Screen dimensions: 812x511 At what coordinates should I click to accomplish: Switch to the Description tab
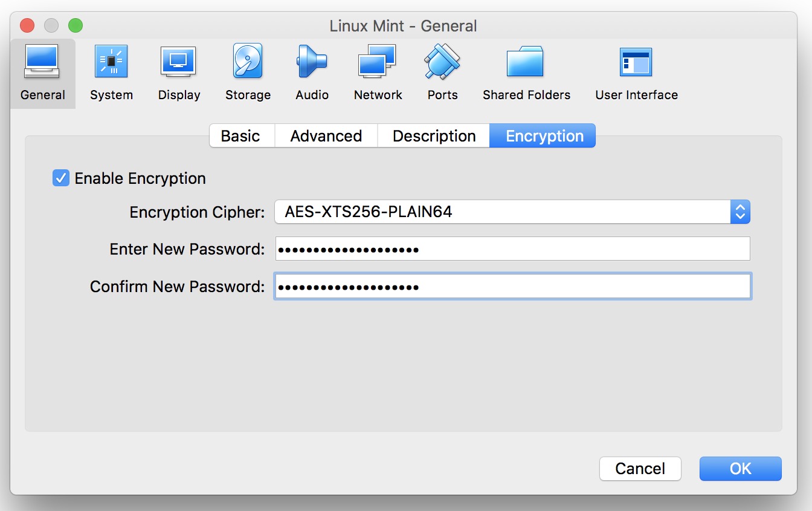[434, 136]
